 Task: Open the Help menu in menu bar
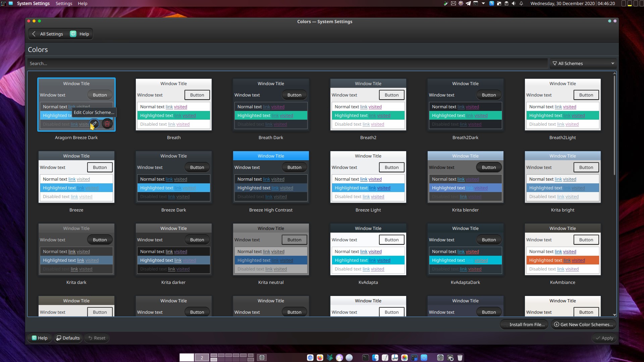point(83,3)
